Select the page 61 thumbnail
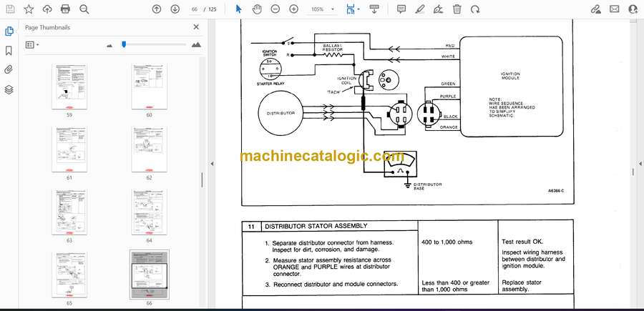This screenshot has width=644, height=311. pos(69,149)
